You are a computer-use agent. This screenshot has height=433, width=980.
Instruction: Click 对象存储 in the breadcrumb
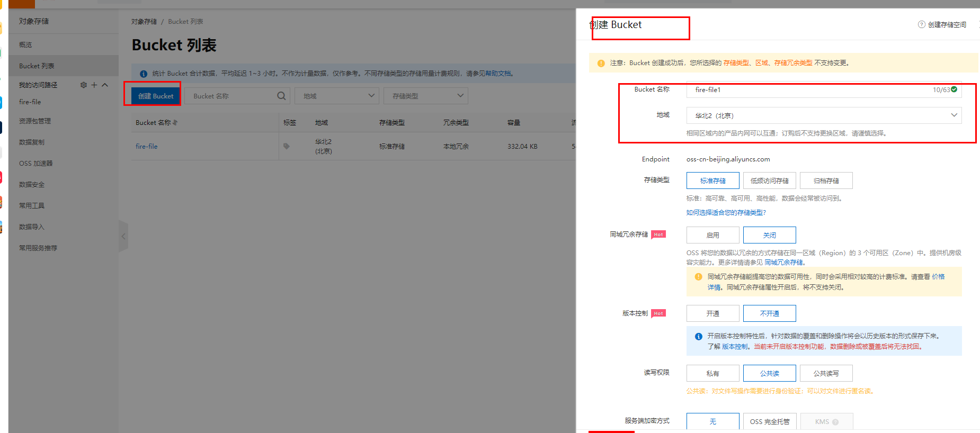pos(144,22)
